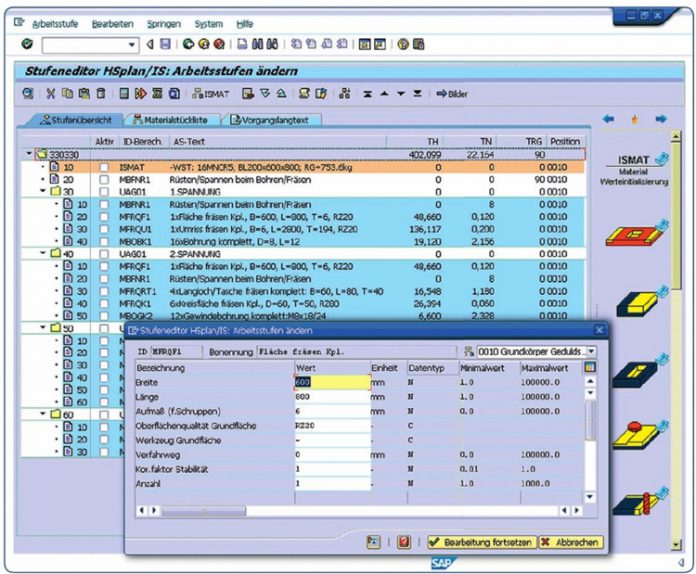
Task: Click the blue left arrow above icon palette
Action: 608,119
